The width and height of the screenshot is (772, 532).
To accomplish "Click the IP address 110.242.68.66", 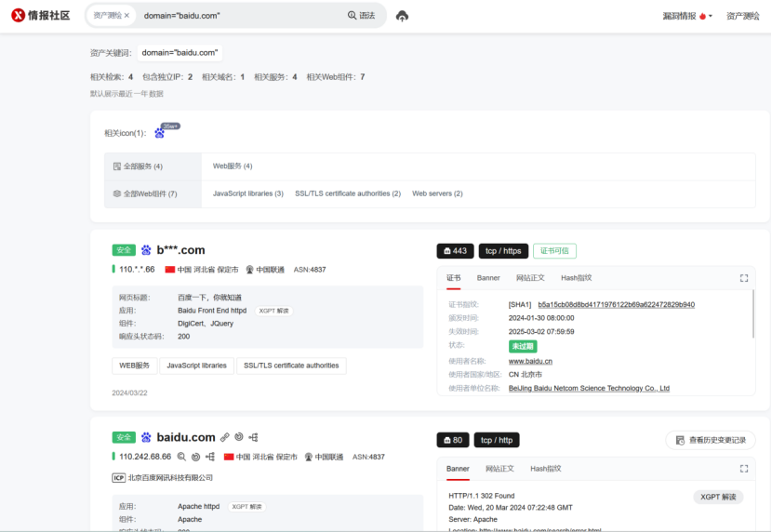I will 145,457.
